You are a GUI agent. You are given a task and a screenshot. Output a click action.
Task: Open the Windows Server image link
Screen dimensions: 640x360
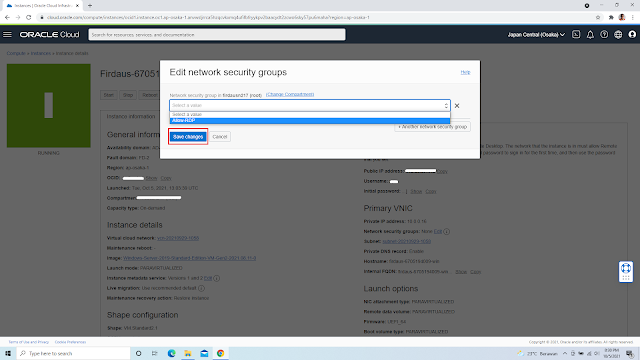189,258
